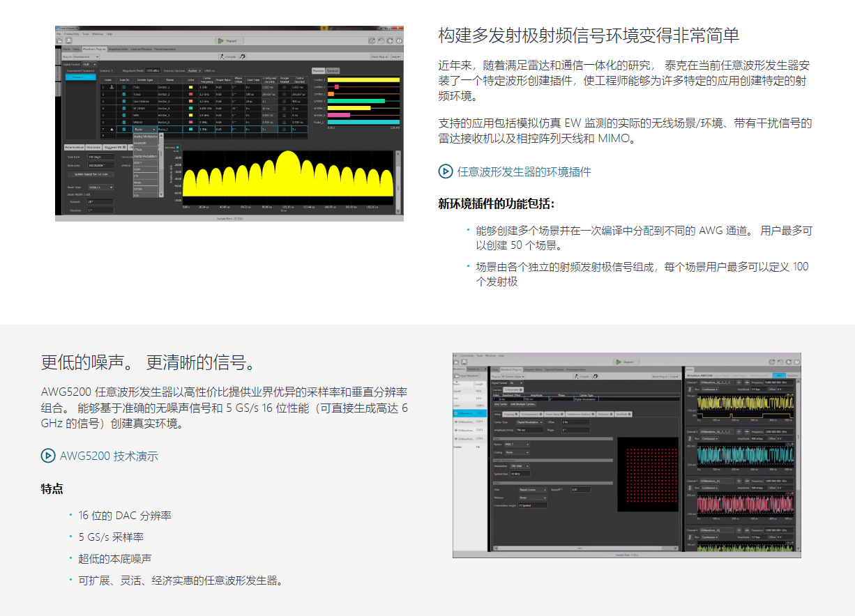Click the heading 更低的噪声。 更清晰的信号。
The width and height of the screenshot is (855, 616).
click(149, 362)
